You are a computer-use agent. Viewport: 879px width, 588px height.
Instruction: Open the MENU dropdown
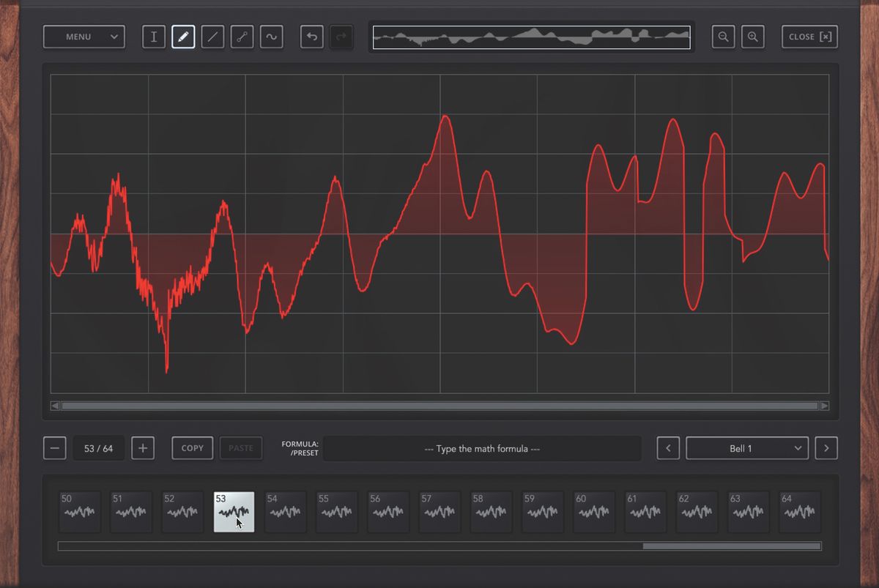[x=84, y=37]
